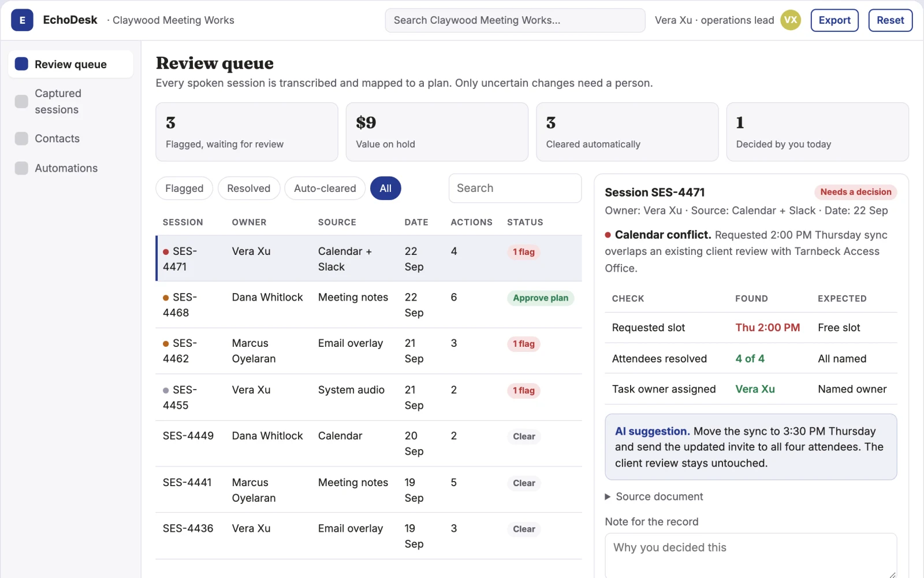Sort by the DATE column header
Viewport: 924px width, 578px height.
click(416, 222)
